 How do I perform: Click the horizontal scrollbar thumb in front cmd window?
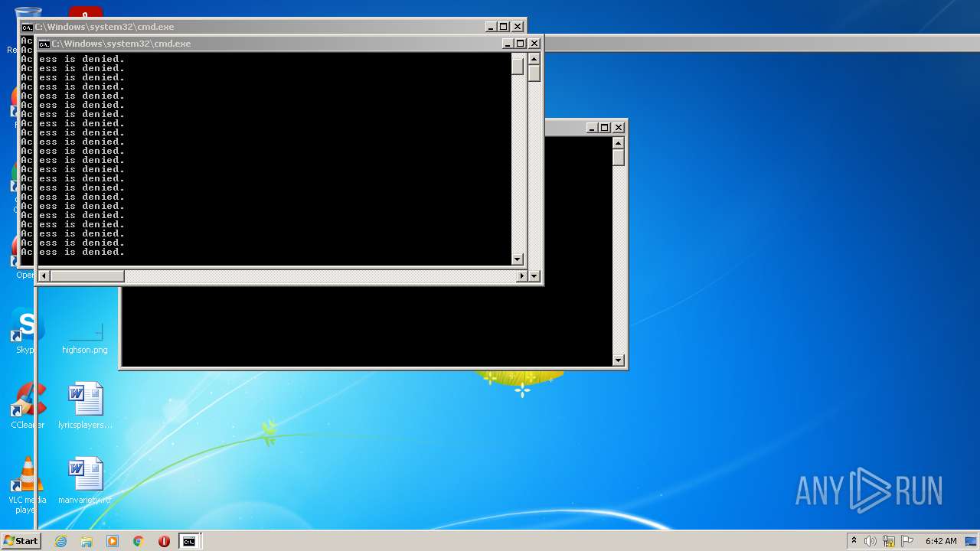87,275
